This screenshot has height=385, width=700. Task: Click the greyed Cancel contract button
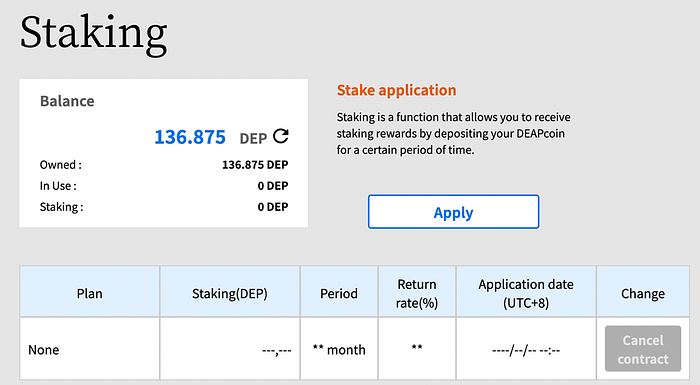pos(643,349)
